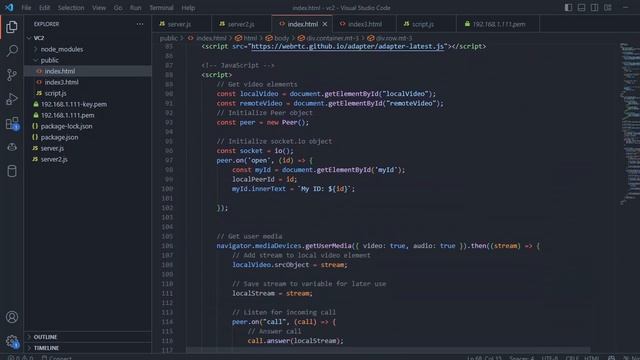Toggle secondary side bar layout icon
The width and height of the screenshot is (640, 360).
(x=595, y=7)
